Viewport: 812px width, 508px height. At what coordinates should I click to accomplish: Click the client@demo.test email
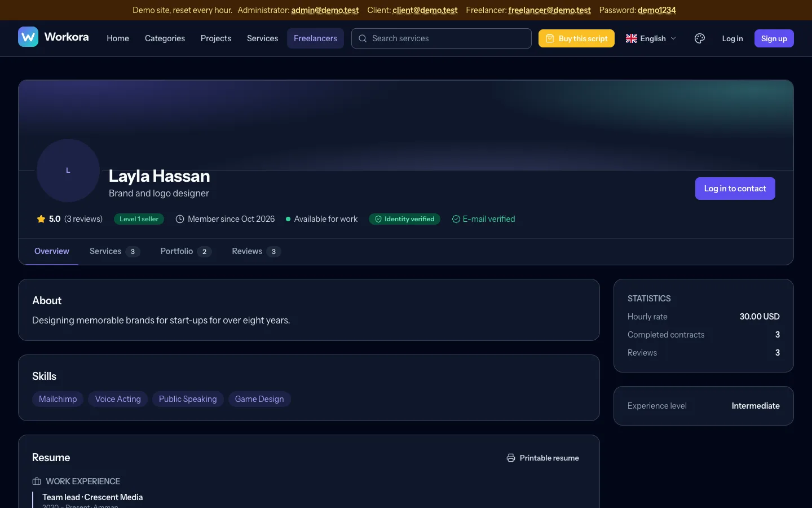coord(425,10)
